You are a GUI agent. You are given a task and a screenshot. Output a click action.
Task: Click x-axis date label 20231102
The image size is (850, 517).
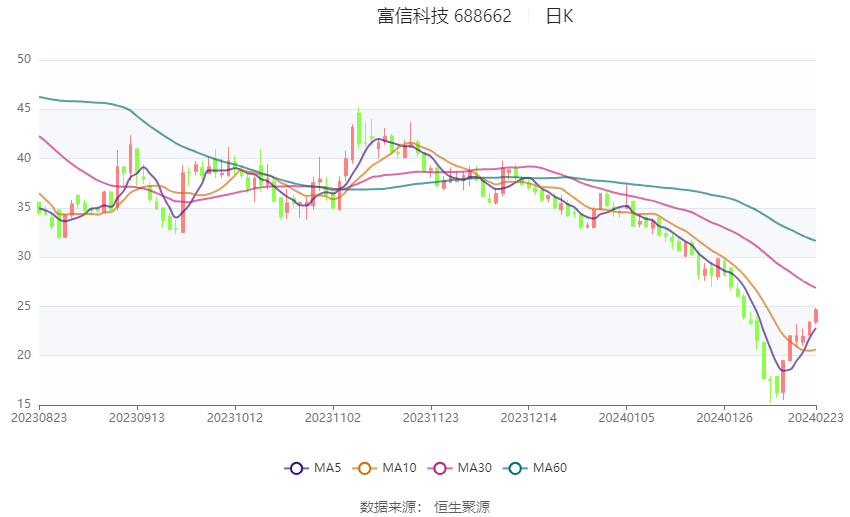pos(333,418)
